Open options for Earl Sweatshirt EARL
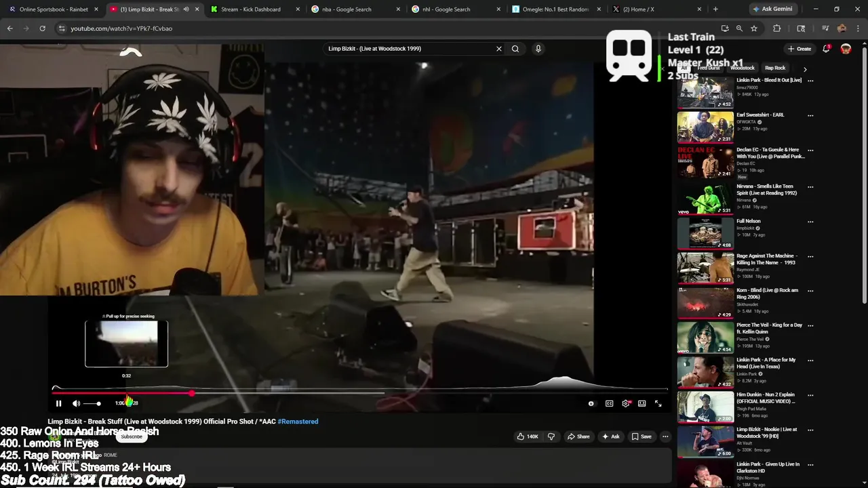The height and width of the screenshot is (488, 868). 810,116
